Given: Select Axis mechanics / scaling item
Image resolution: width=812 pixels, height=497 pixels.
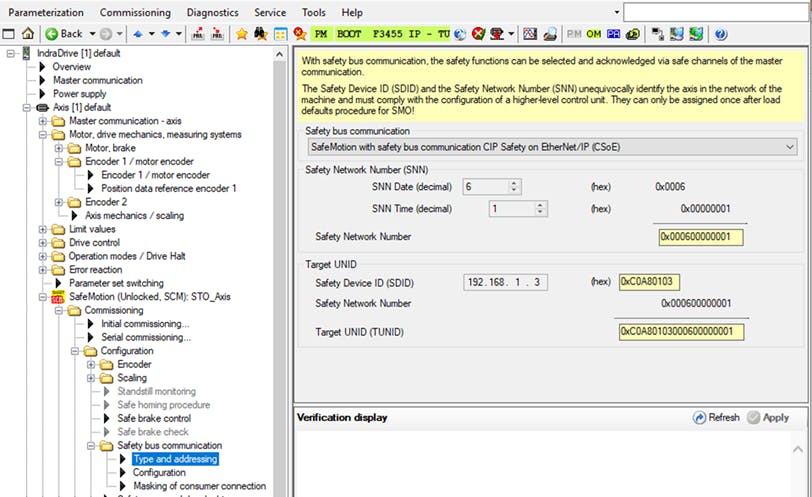Looking at the screenshot, I should [x=135, y=215].
